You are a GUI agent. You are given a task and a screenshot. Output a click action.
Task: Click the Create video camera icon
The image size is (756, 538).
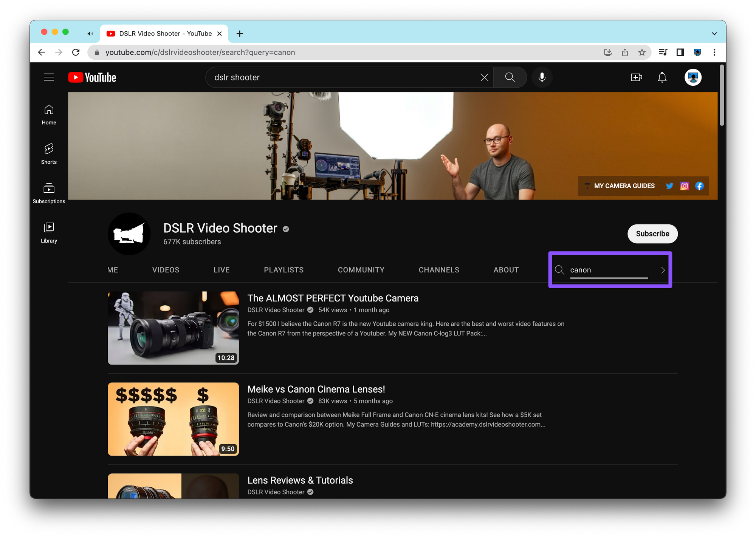pos(637,77)
